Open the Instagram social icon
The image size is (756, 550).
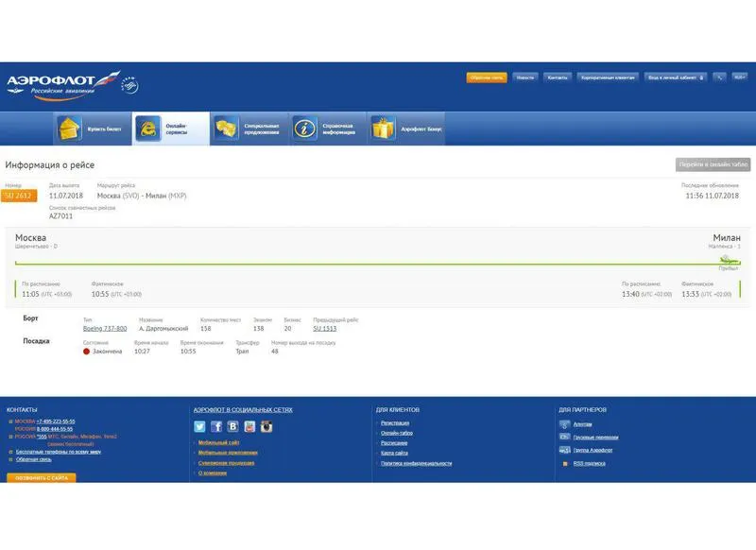[266, 426]
